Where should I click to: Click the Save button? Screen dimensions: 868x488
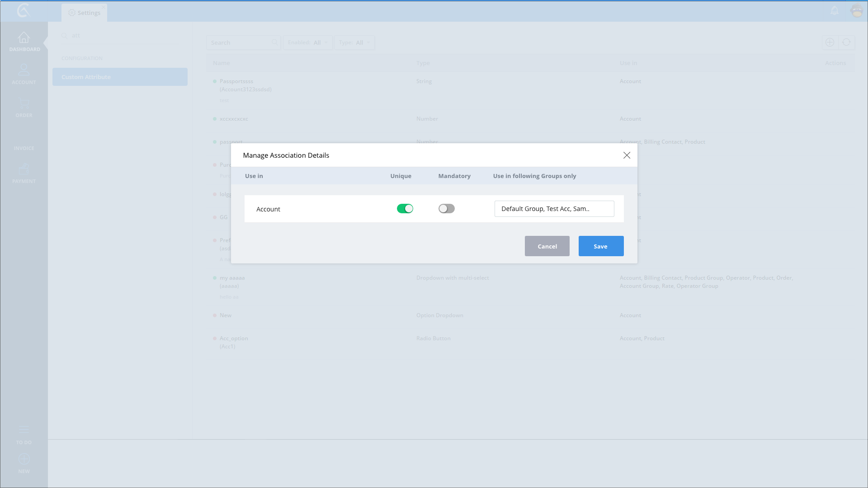click(x=601, y=246)
